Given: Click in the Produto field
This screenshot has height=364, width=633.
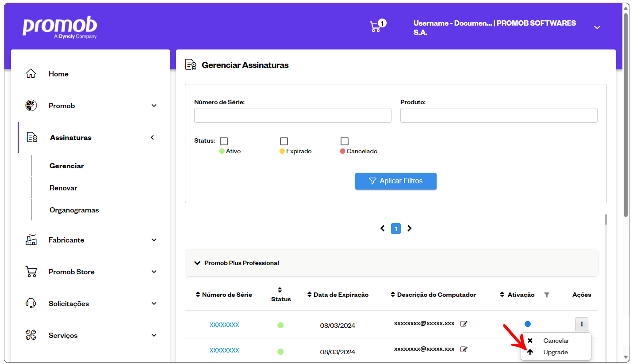Looking at the screenshot, I should pos(499,115).
